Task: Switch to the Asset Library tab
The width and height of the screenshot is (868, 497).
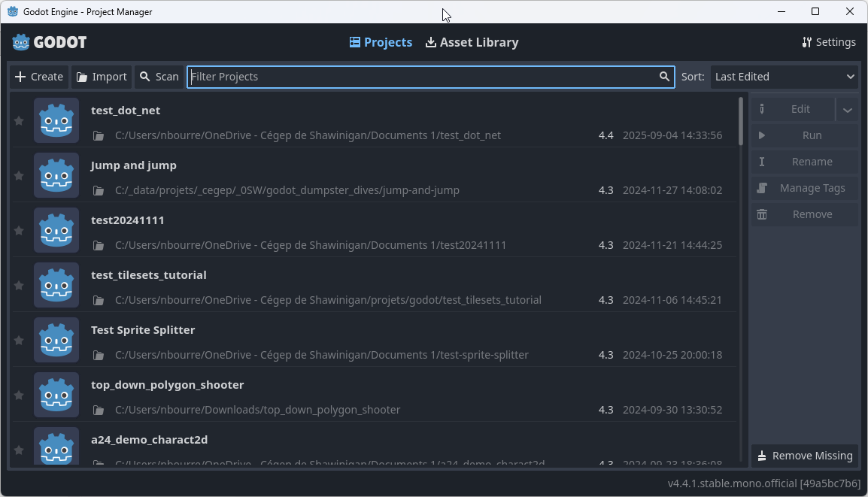Action: pos(472,42)
